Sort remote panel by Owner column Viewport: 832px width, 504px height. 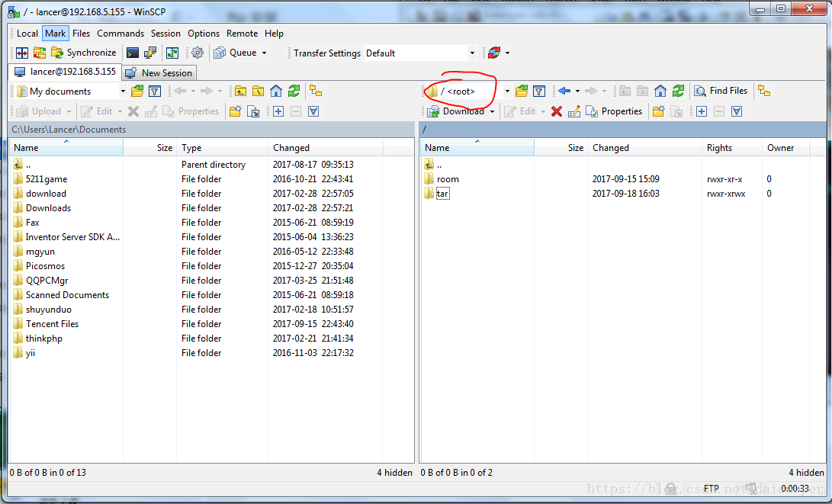pyautogui.click(x=785, y=147)
